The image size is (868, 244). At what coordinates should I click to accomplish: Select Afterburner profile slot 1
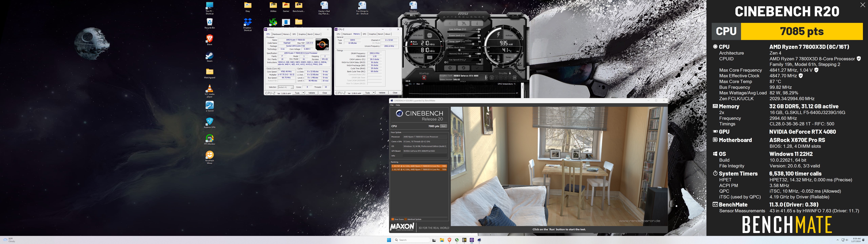click(492, 78)
